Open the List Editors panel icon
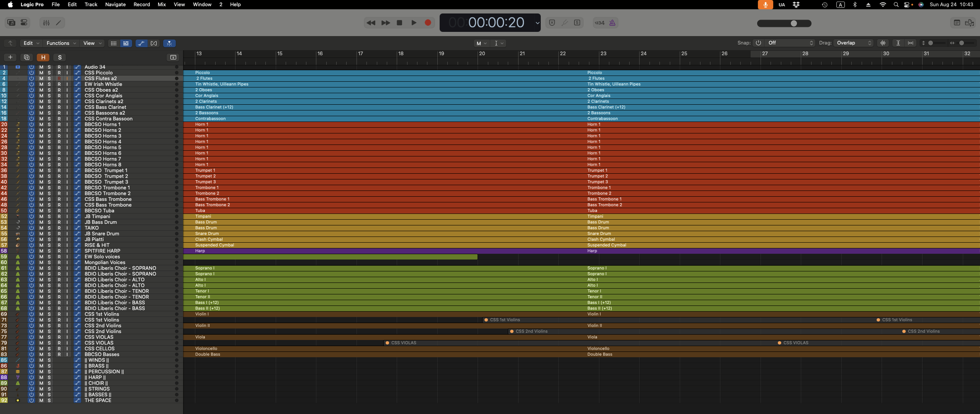Screen dimensions: 980x414 click(x=957, y=23)
